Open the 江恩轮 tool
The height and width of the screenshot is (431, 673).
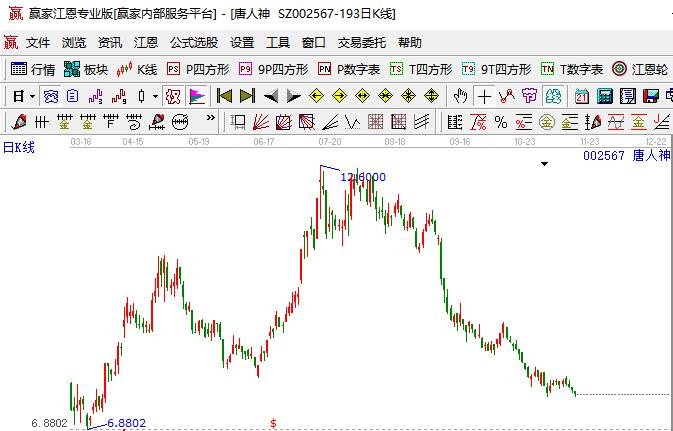(640, 69)
